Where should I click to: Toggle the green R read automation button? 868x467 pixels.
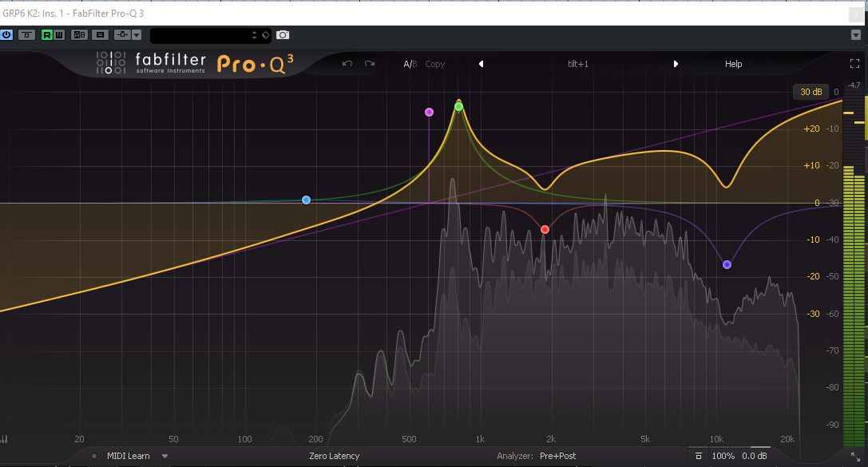click(x=46, y=35)
